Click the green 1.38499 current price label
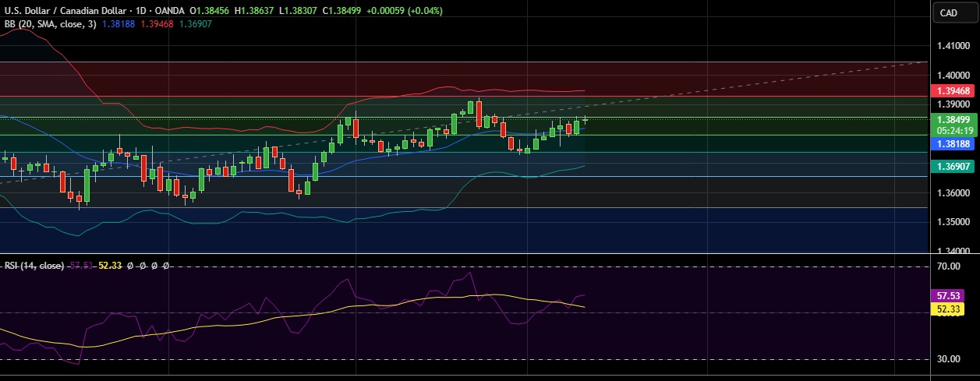The width and height of the screenshot is (980, 381). pos(953,120)
